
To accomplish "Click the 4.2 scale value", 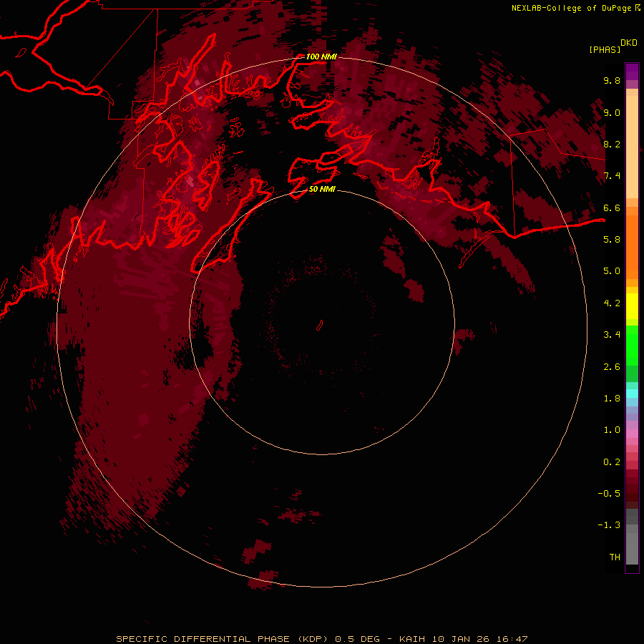I will pos(612,303).
